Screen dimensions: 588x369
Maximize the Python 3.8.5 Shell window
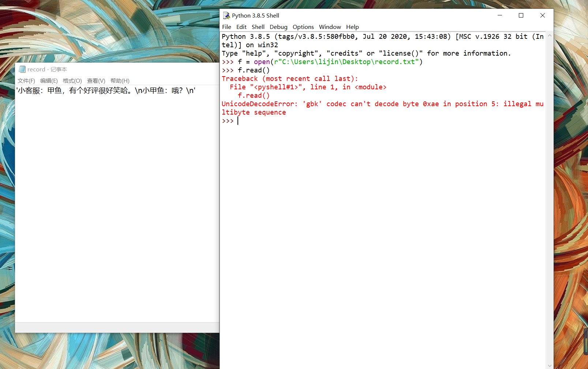[521, 15]
